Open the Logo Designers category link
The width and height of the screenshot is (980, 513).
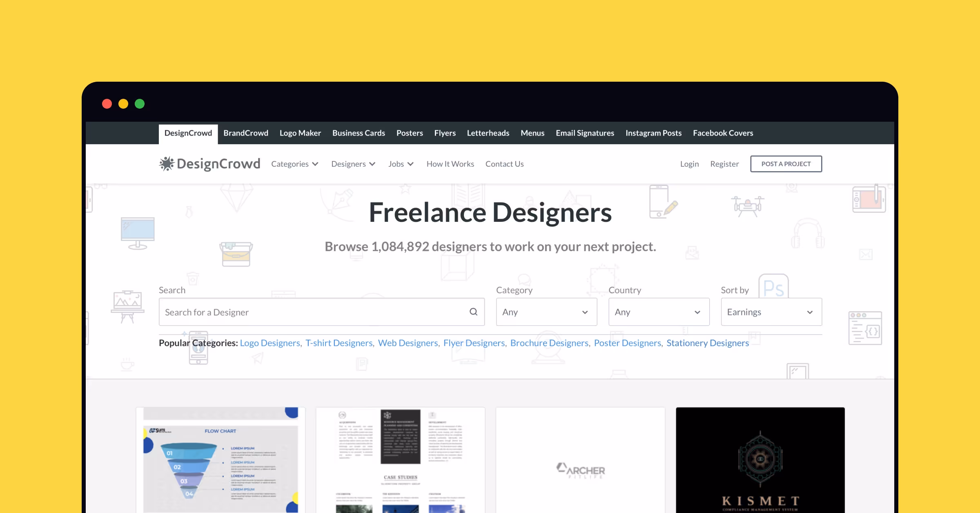pos(270,343)
